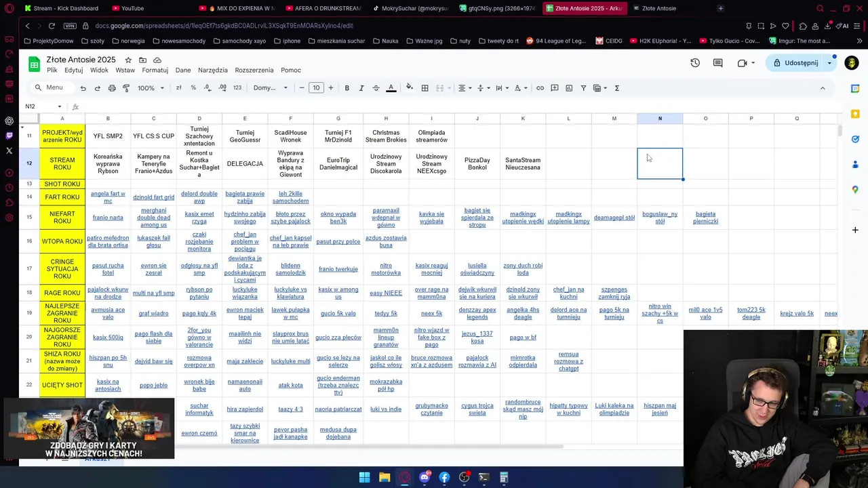Format the cell as percent
The image size is (868, 488).
[x=193, y=88]
